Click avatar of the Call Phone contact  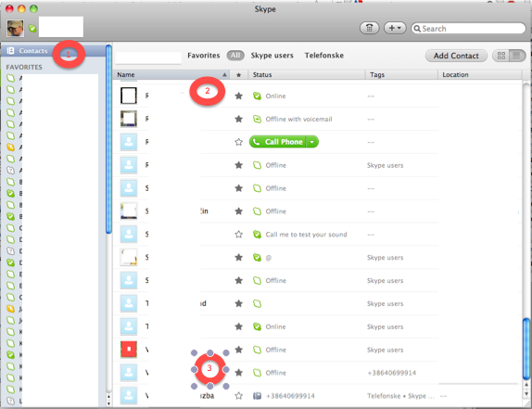tap(129, 142)
